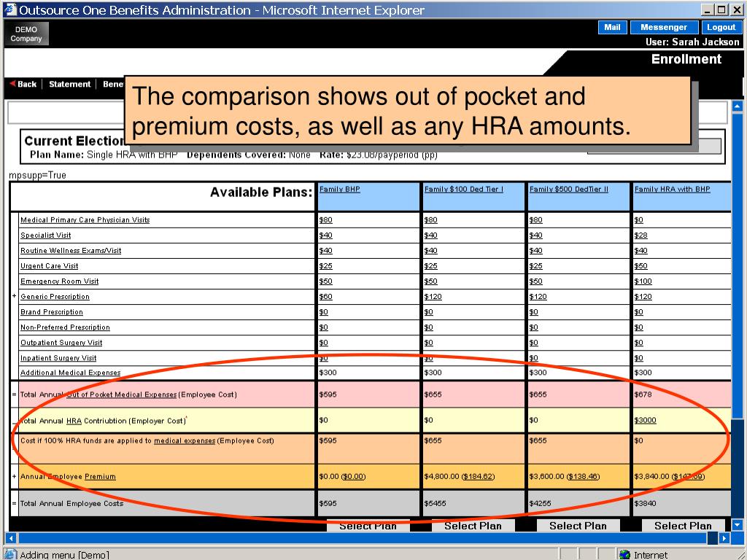Screen dimensions: 747x560
Task: Click Out of Pocket Medical Expenses link
Action: coord(122,394)
